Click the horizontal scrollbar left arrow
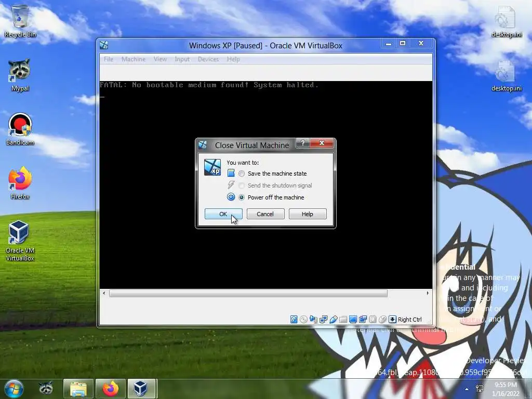532x399 pixels. coord(104,293)
